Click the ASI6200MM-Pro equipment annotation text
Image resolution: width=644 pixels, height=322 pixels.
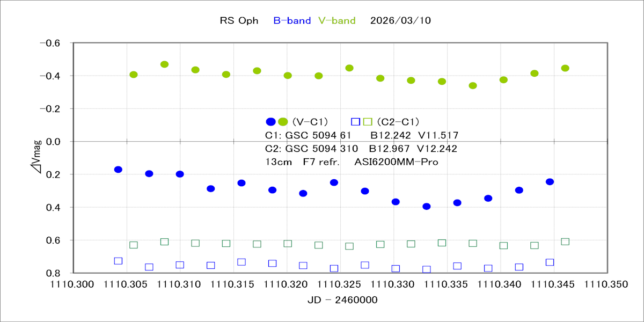[x=397, y=162]
